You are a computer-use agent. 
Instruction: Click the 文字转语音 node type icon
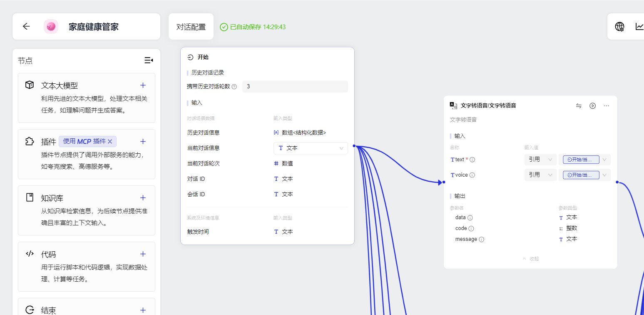pos(454,105)
